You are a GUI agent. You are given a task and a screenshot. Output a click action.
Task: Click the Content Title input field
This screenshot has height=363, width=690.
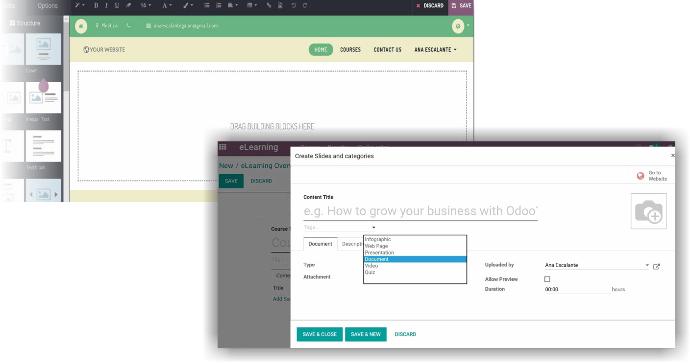point(420,211)
